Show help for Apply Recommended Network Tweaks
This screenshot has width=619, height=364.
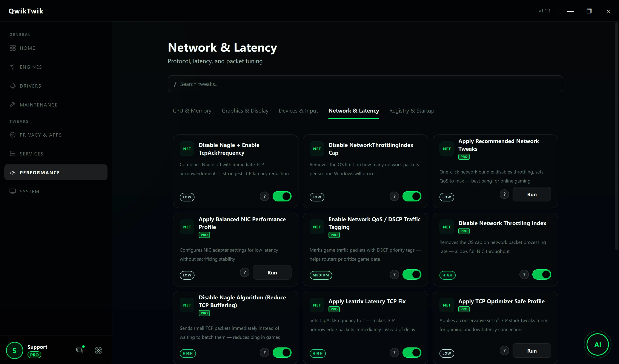[x=504, y=194]
